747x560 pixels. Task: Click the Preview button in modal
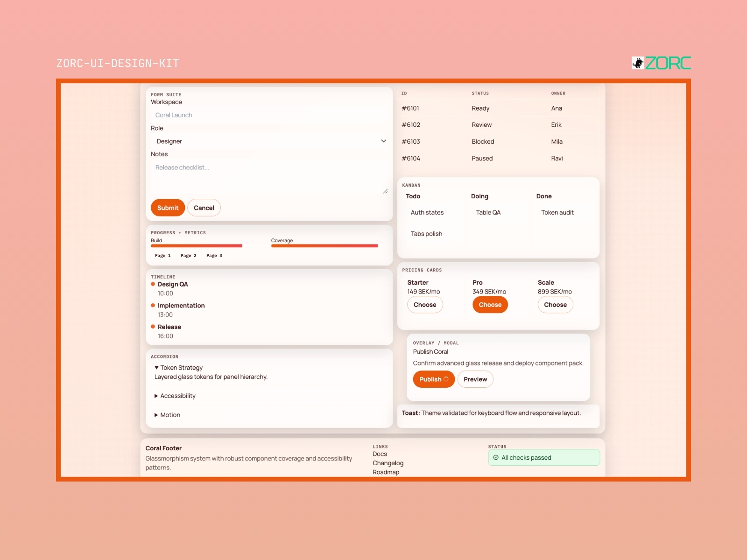pos(475,379)
